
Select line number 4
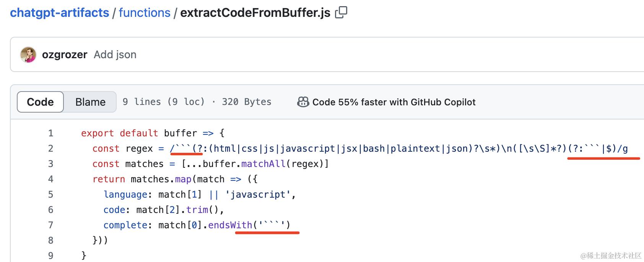50,179
